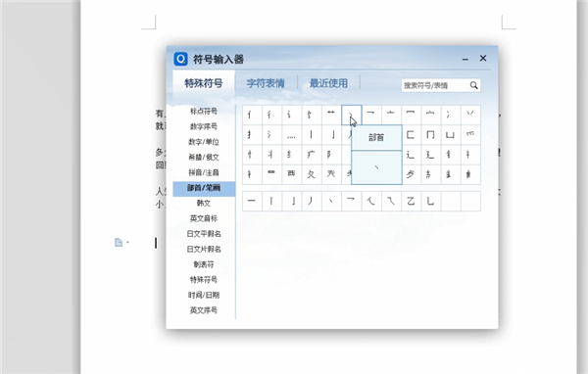Insert the horizontal 一 stroke symbol

click(x=252, y=202)
